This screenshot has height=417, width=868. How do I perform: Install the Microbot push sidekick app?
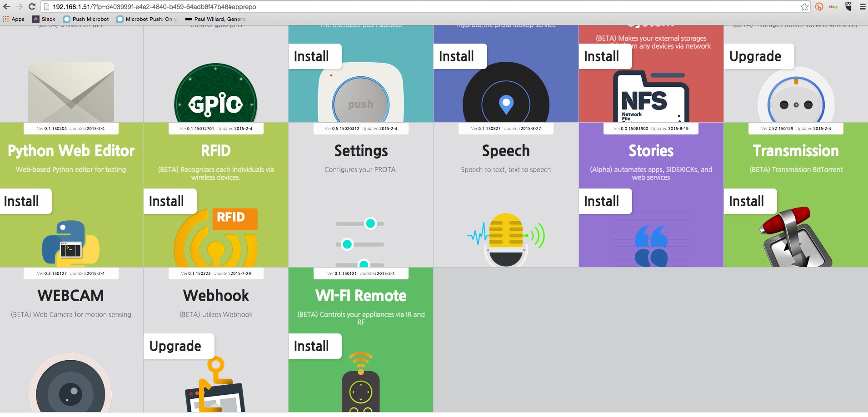click(x=315, y=56)
